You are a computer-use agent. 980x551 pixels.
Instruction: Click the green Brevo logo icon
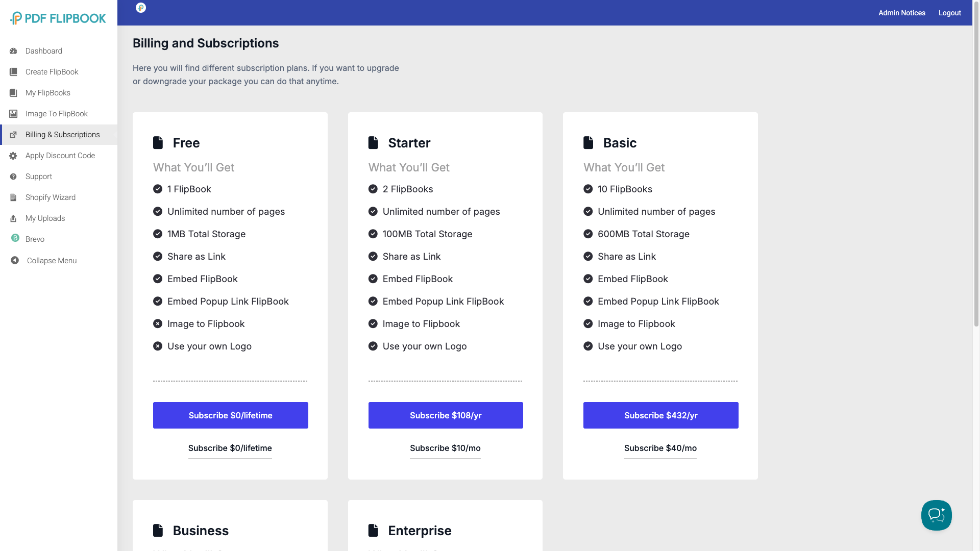(15, 238)
